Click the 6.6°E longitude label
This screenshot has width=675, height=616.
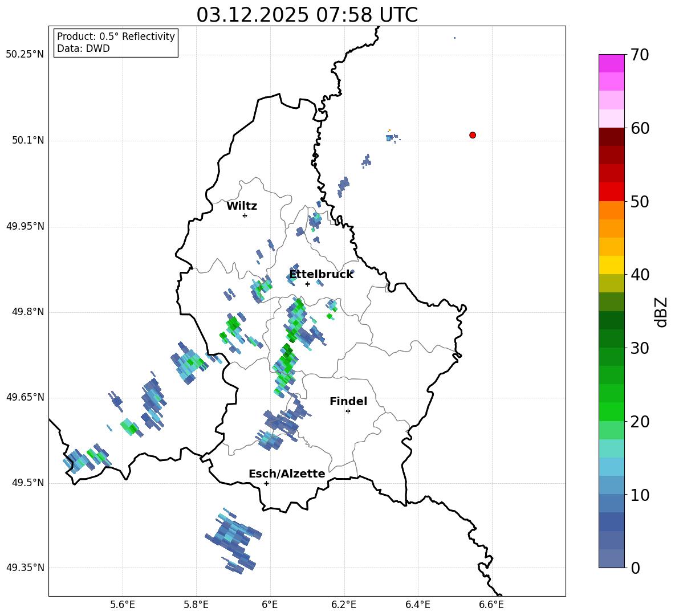tap(491, 605)
